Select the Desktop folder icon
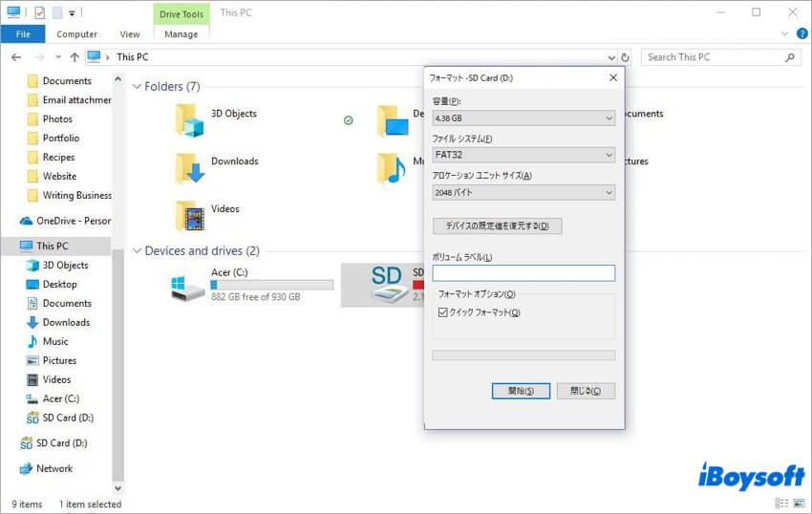This screenshot has height=514, width=812. coord(393,120)
